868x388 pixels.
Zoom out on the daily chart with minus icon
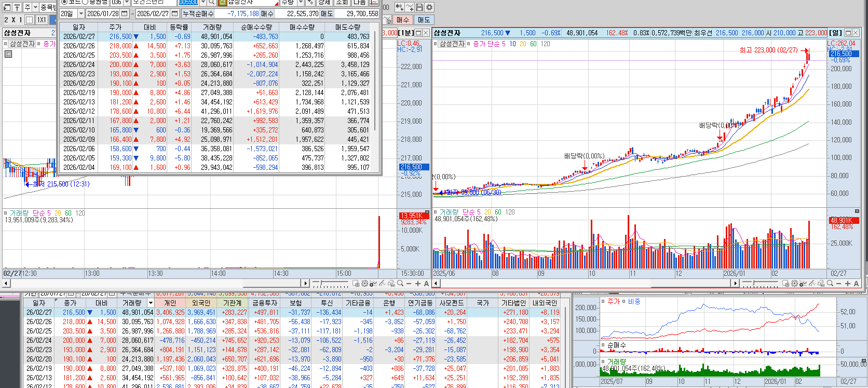pyautogui.click(x=838, y=284)
